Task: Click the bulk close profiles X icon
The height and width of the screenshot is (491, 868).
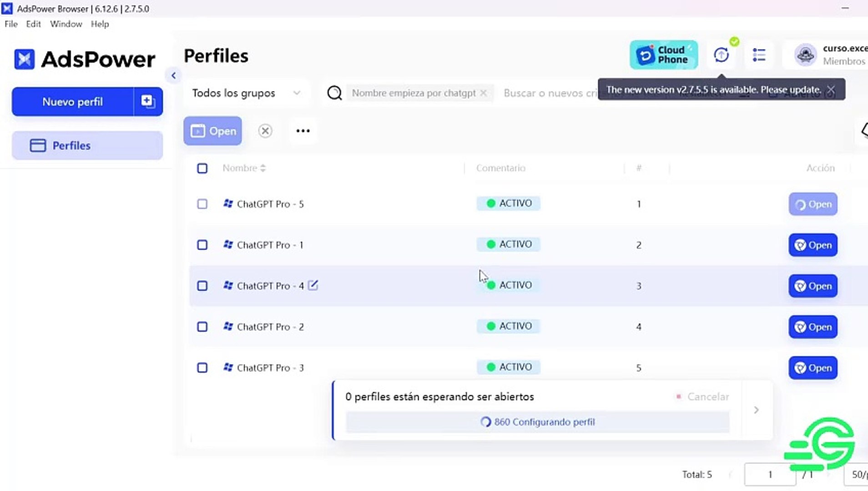Action: point(265,131)
